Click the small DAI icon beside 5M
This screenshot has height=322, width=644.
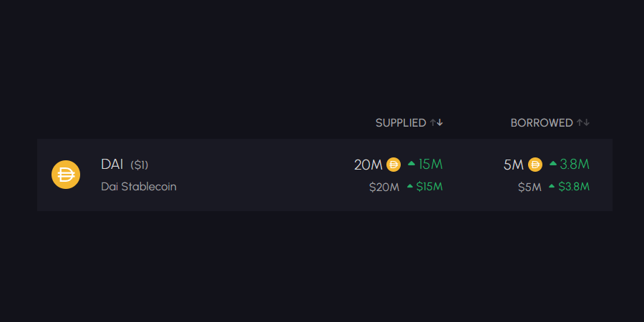point(535,165)
